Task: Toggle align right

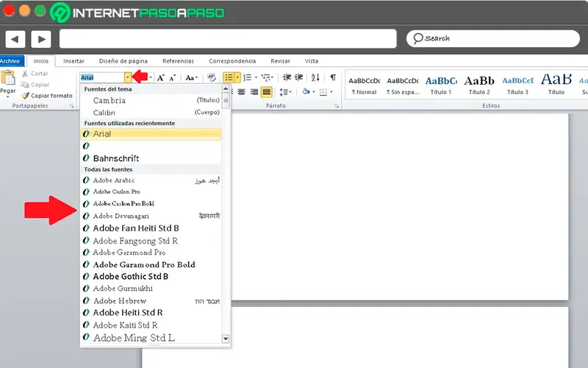Action: click(x=254, y=92)
